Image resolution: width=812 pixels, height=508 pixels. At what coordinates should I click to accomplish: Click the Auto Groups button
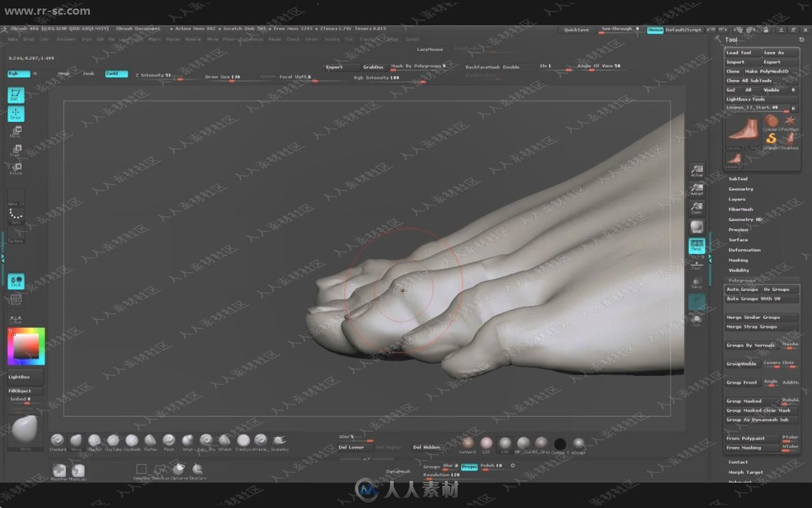743,290
